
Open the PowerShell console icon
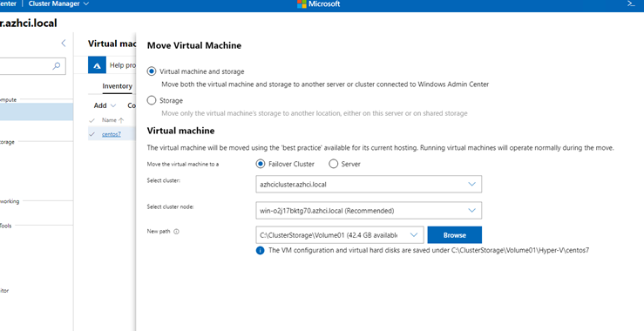coord(631,3)
